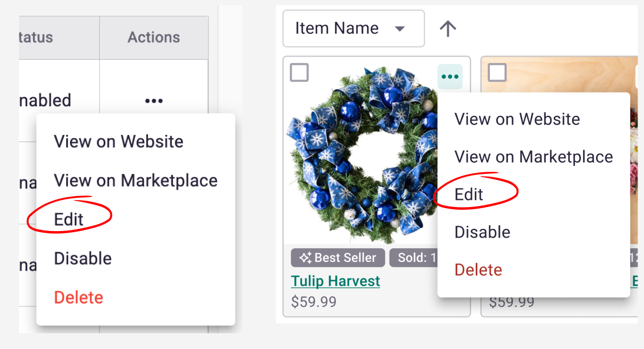Click View on Marketplace in the right context menu
Image resolution: width=644 pixels, height=349 pixels.
pyautogui.click(x=533, y=156)
